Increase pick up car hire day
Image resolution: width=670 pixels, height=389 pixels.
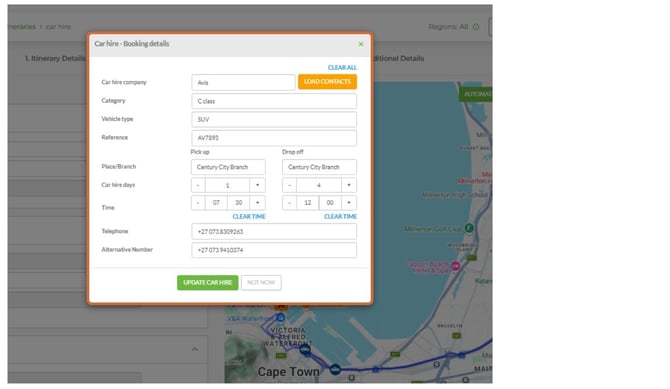257,185
